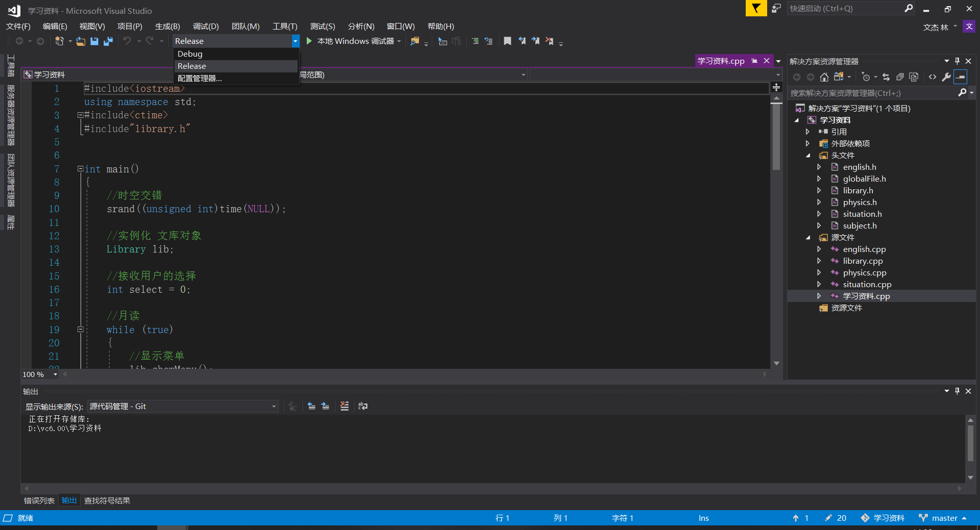Expand the physics.h tree node
The image size is (980, 530).
pos(820,202)
